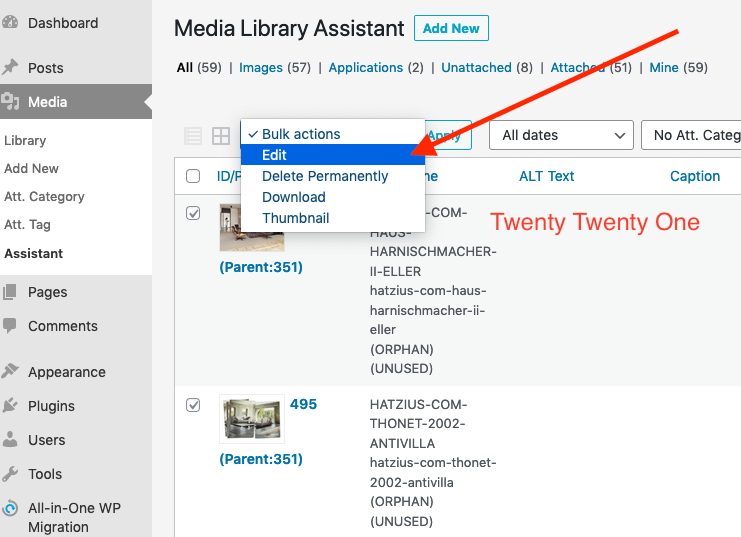The image size is (741, 537).
Task: Switch to list view mode icon
Action: [193, 136]
